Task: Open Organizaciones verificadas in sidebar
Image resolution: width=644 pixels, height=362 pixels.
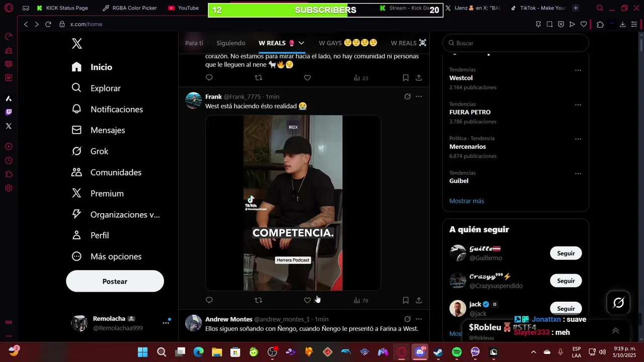Action: [116, 215]
